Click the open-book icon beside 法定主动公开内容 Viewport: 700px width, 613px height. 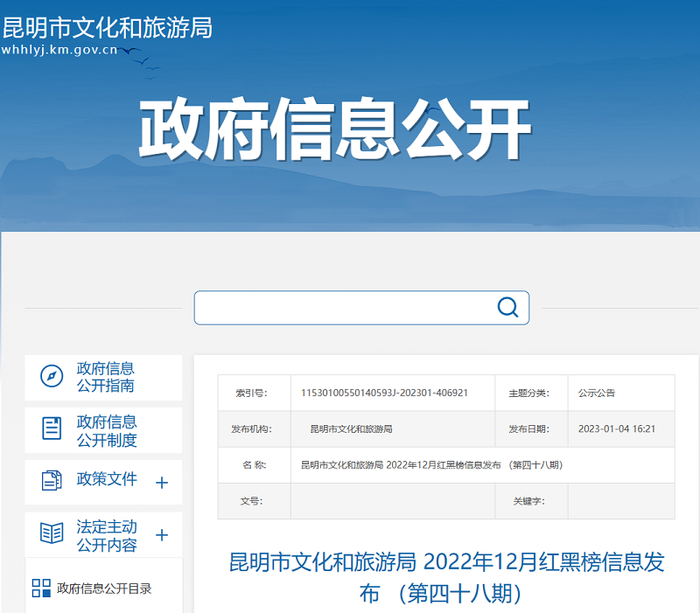tap(52, 533)
